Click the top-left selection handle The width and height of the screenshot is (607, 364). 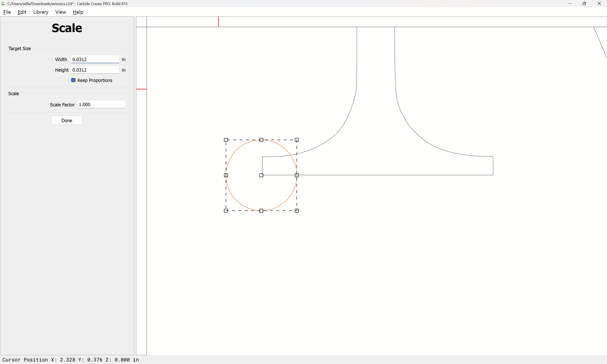[226, 140]
